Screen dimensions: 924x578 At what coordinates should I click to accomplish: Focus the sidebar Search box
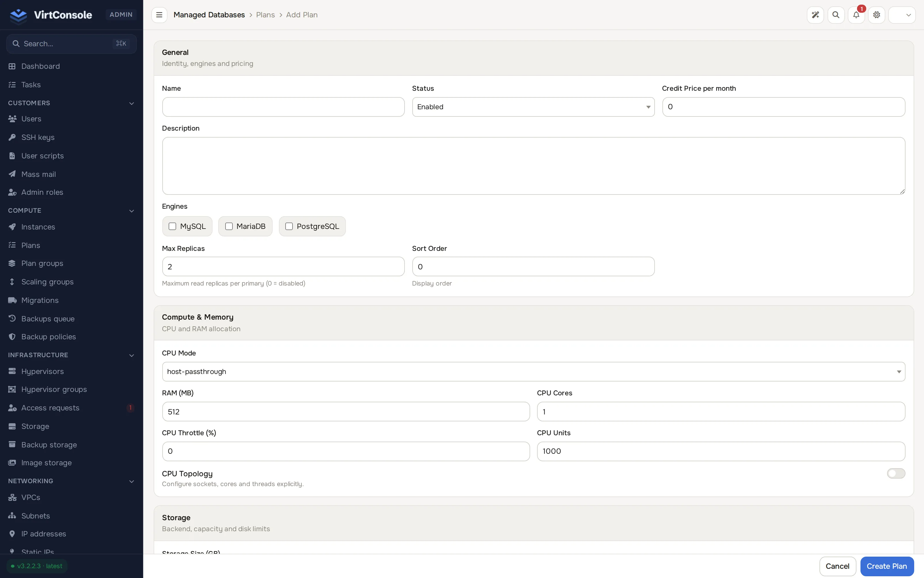point(71,44)
